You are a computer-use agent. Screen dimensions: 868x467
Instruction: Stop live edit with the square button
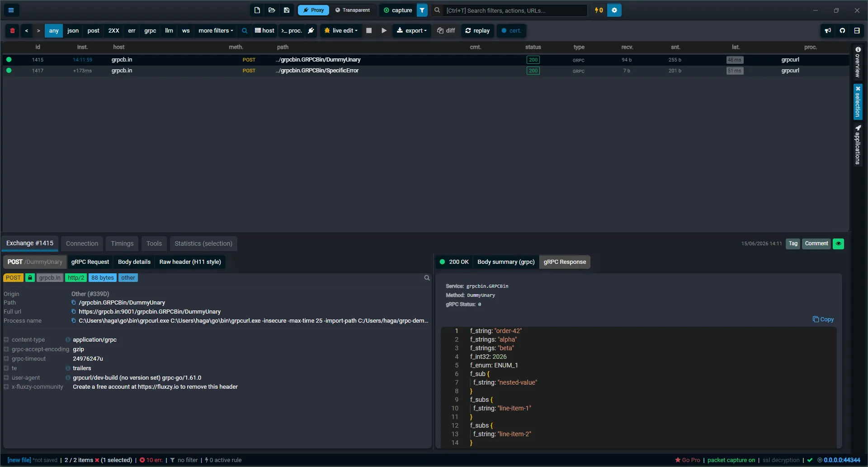click(369, 30)
